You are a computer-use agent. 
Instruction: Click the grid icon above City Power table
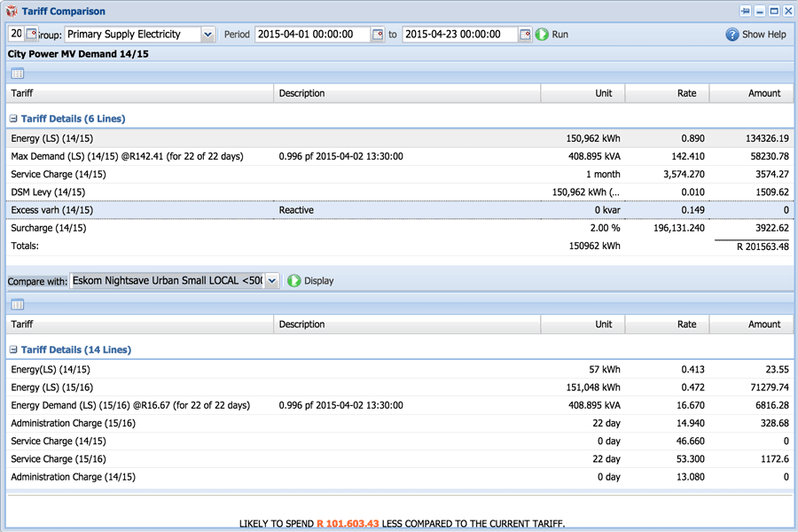tap(18, 74)
